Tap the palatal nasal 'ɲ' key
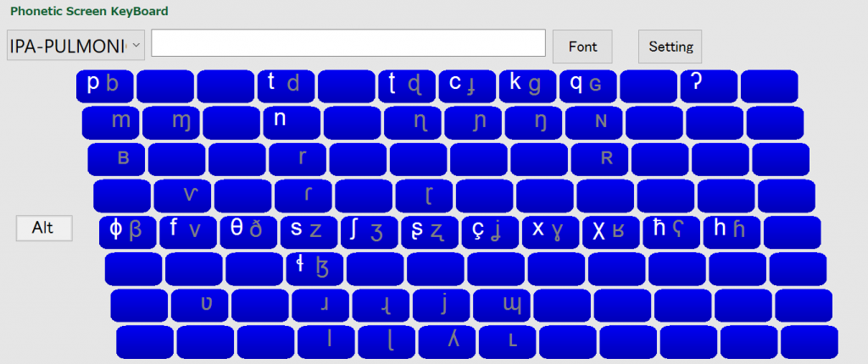868x364 pixels. 473,123
